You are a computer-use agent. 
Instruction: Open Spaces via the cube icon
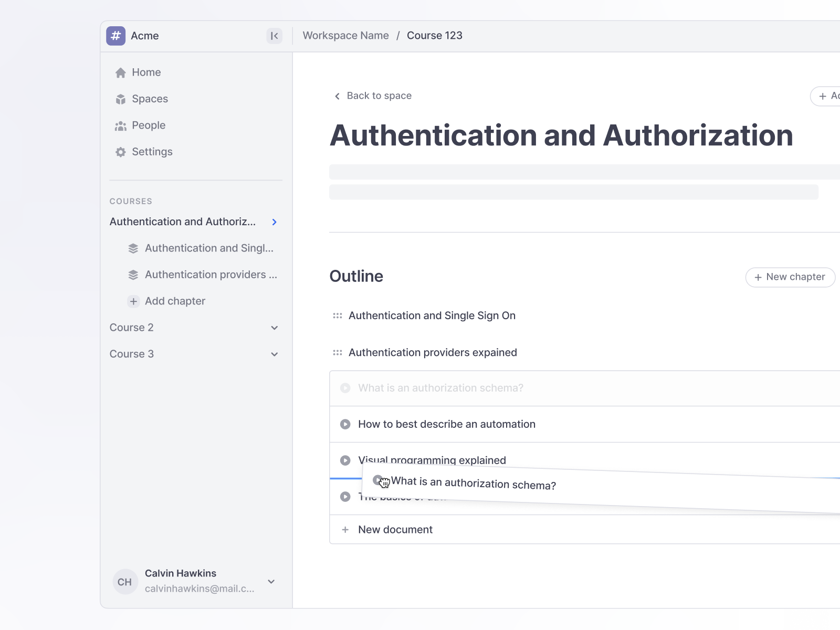(121, 99)
